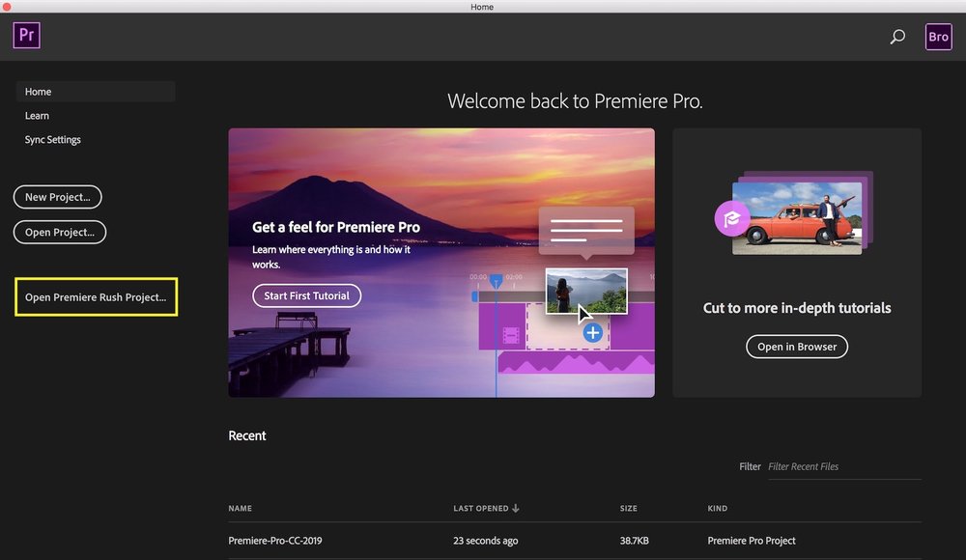Screen dimensions: 966x560
Task: Sort recent files by Kind column
Action: (x=717, y=508)
